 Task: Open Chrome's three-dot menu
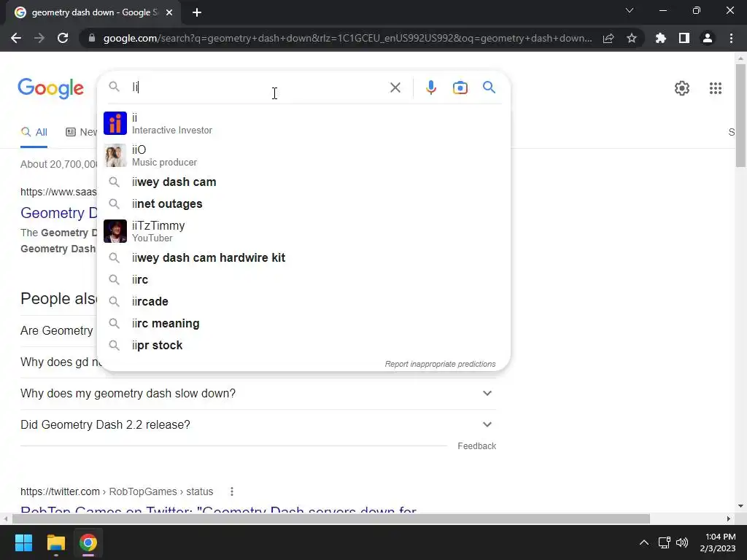(731, 38)
